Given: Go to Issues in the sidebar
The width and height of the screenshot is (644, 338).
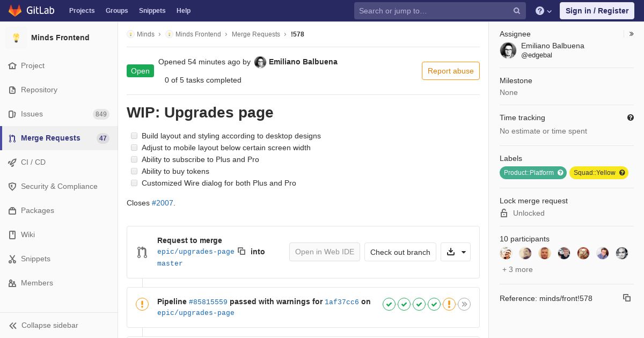Looking at the screenshot, I should tap(59, 114).
